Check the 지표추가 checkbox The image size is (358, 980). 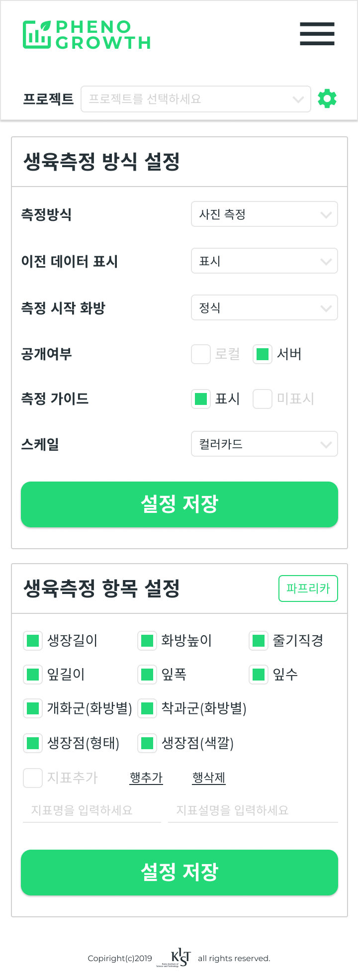(x=33, y=778)
